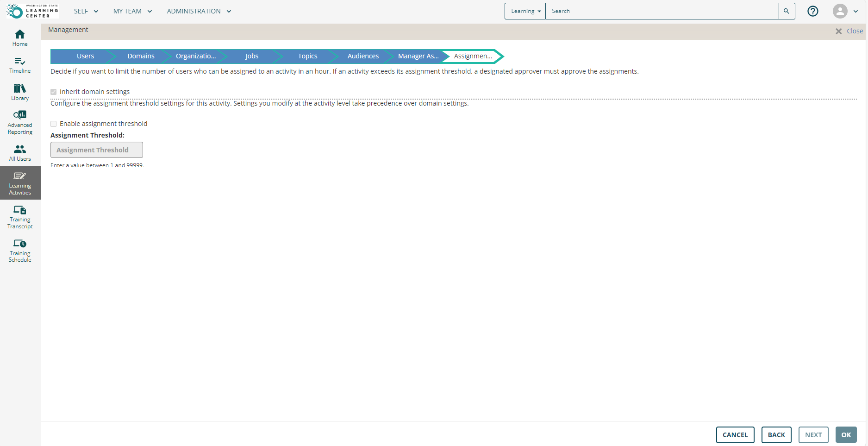868x446 pixels.
Task: Expand the ADMINISTRATION menu dropdown
Action: (x=199, y=11)
